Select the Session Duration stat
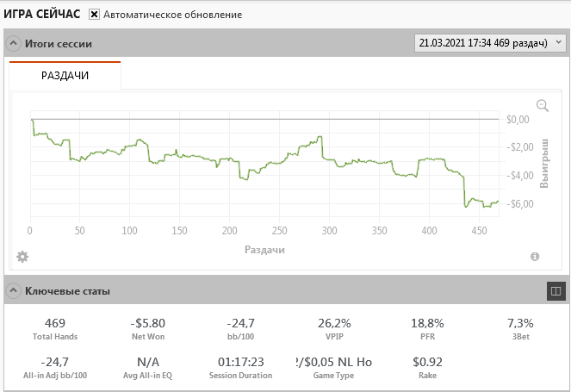 click(240, 368)
